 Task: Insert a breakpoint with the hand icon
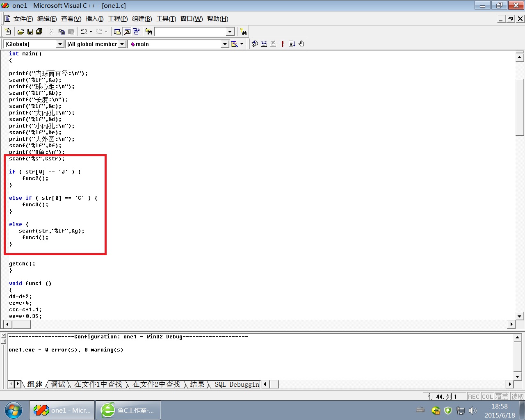point(301,44)
